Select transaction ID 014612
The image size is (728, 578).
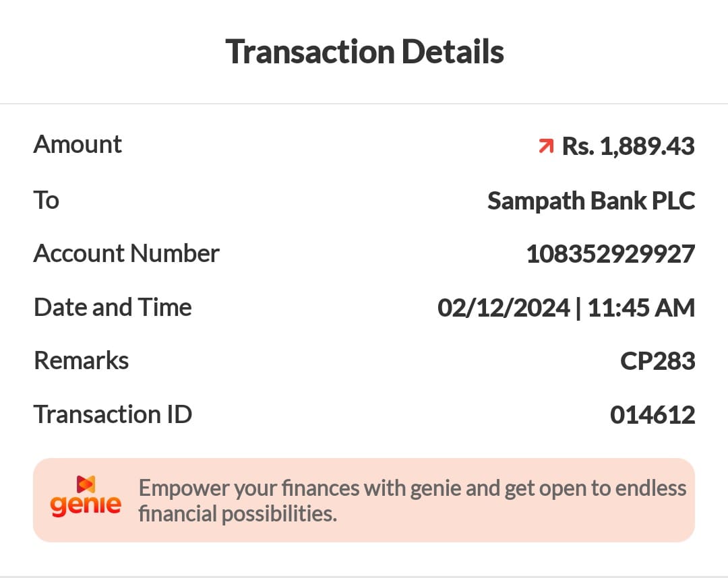(653, 415)
